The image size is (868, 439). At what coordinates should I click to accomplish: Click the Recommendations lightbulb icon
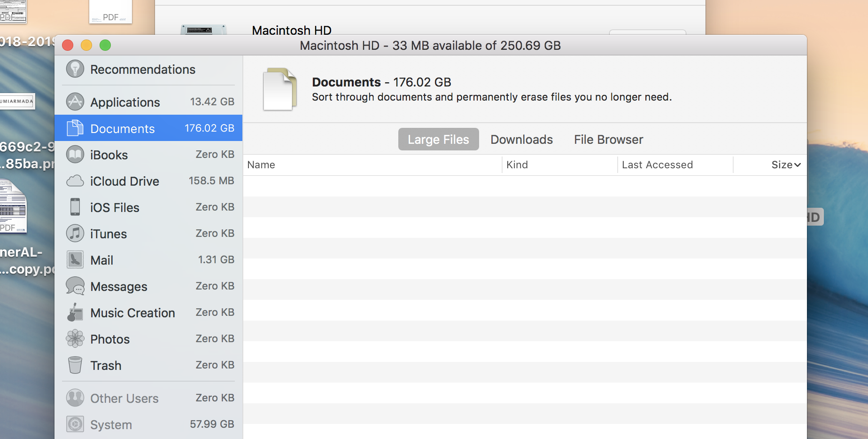[x=75, y=69]
